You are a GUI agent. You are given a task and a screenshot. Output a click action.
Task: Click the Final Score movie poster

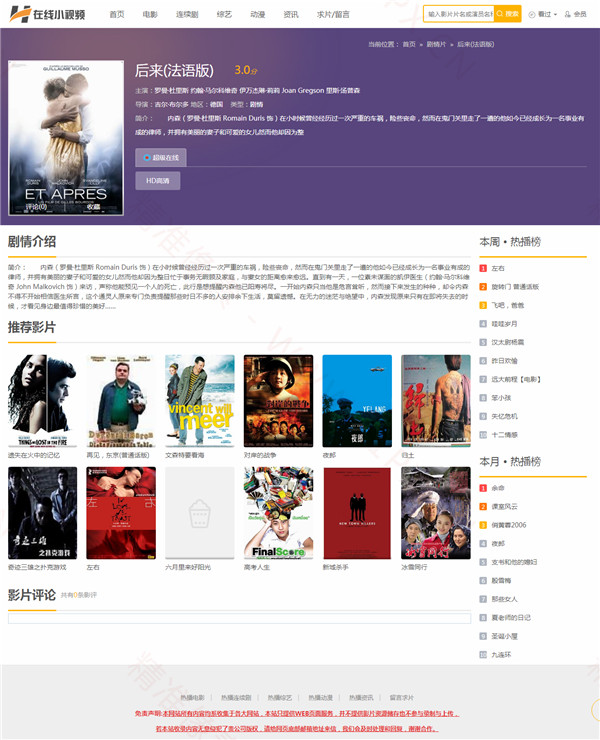coord(277,512)
